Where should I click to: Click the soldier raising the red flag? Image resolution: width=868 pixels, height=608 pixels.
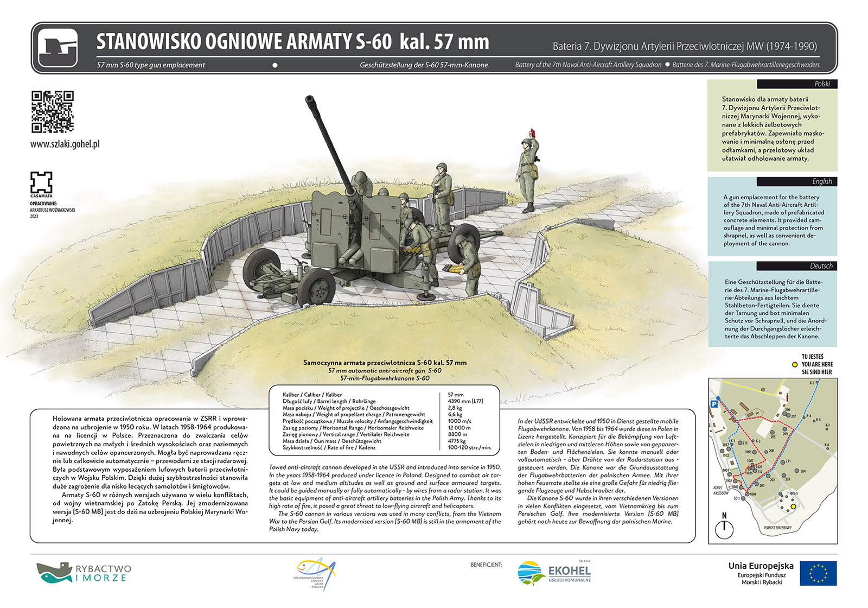[528, 170]
